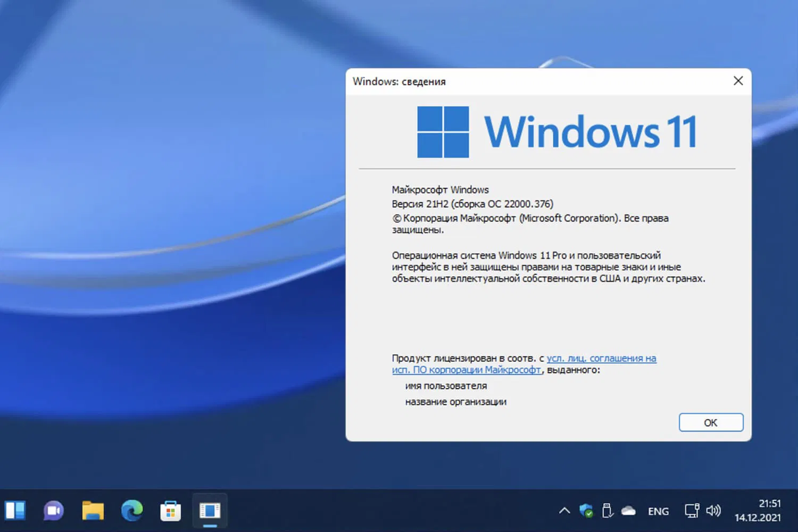Click the dialog title Windows: сведения

399,81
